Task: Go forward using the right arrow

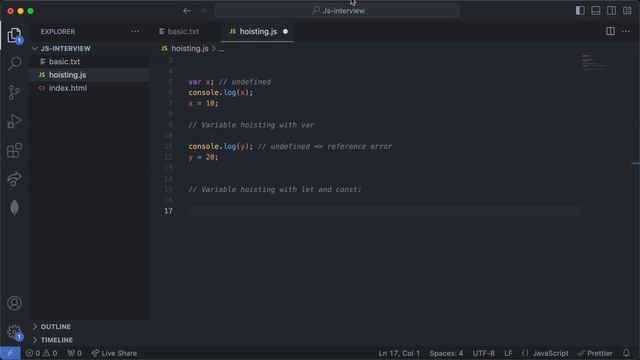Action: [203, 11]
